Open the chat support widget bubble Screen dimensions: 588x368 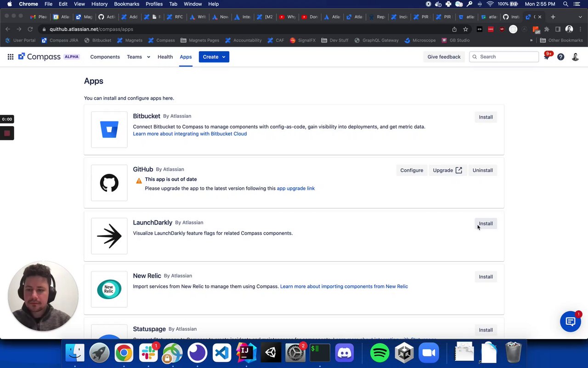(x=571, y=322)
